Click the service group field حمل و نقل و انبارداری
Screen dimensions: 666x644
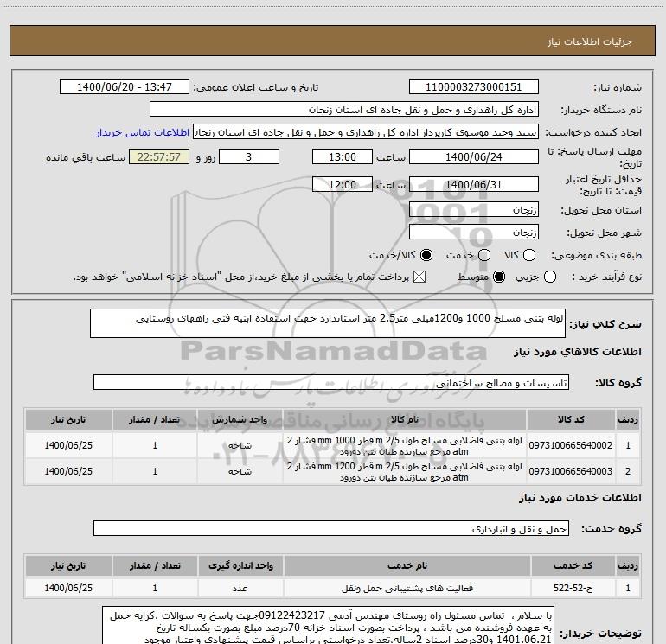tap(331, 528)
